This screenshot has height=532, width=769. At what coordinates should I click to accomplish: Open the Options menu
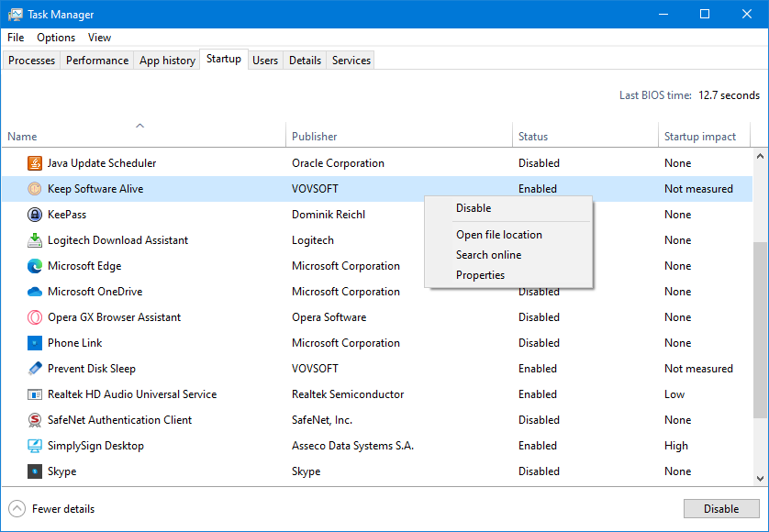point(56,38)
